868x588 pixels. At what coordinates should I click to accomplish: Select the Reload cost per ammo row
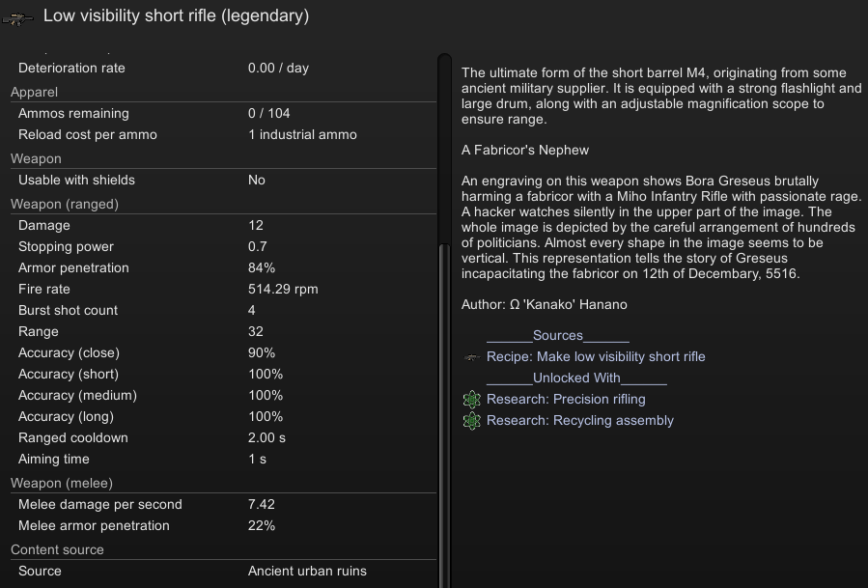click(x=224, y=134)
